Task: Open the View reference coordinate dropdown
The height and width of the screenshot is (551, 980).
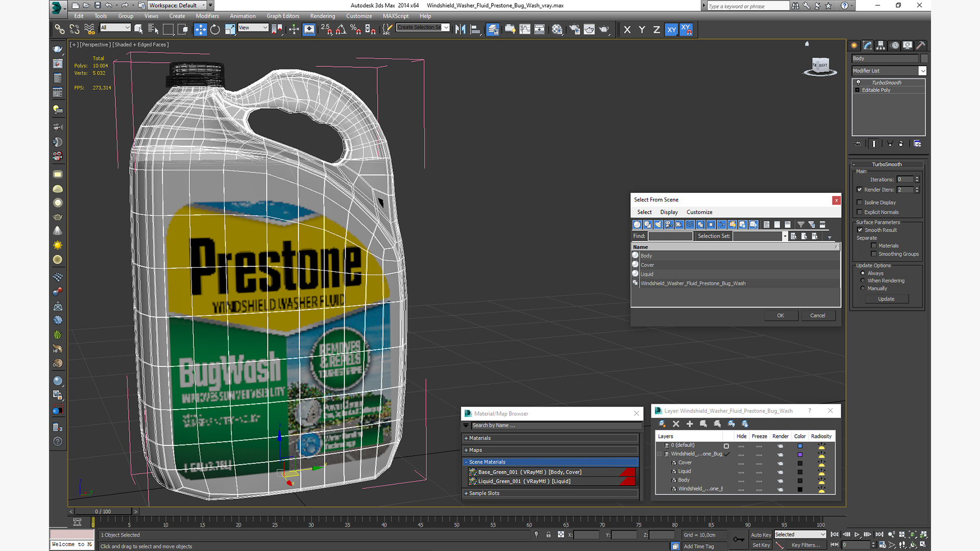Action: coord(253,28)
